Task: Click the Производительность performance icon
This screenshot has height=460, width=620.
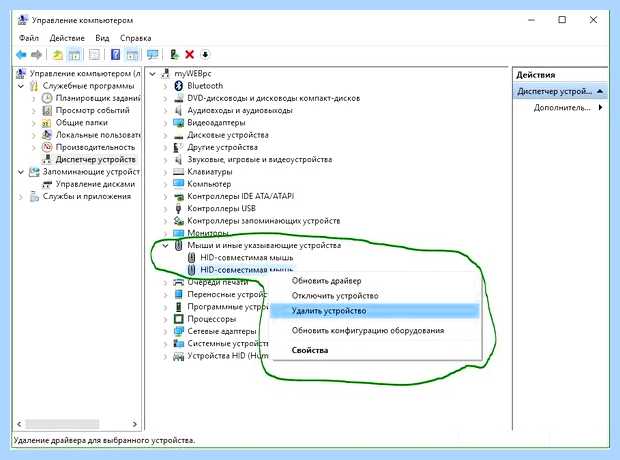Action: point(47,147)
